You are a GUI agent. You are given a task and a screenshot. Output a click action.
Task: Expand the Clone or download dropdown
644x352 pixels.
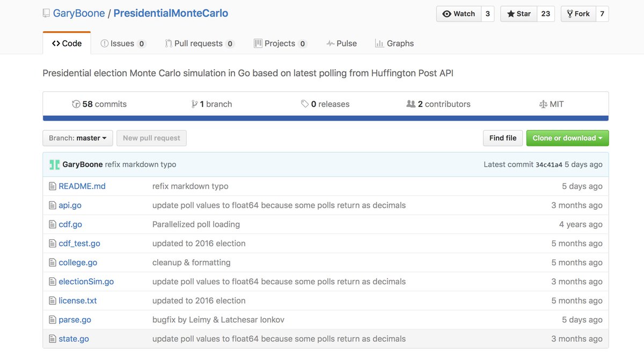(x=567, y=138)
